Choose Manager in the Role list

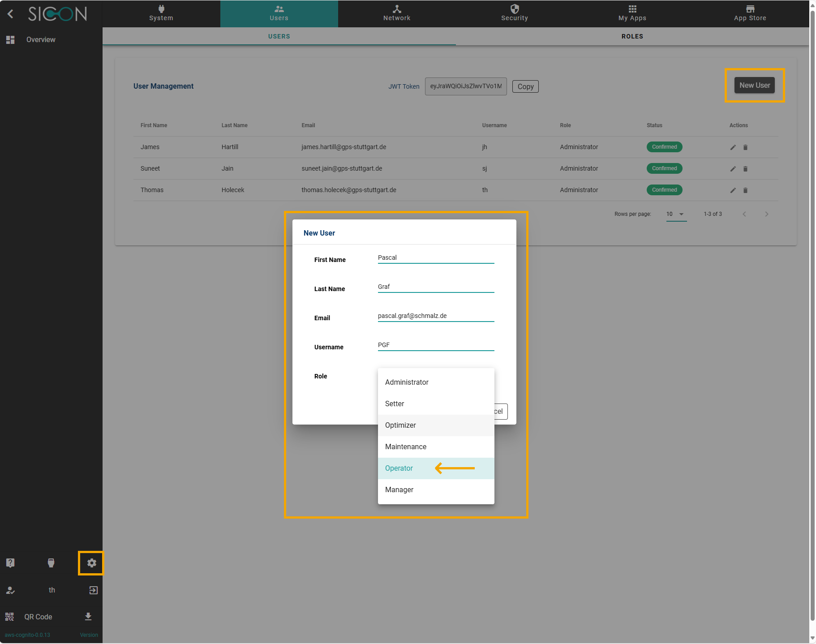(399, 489)
